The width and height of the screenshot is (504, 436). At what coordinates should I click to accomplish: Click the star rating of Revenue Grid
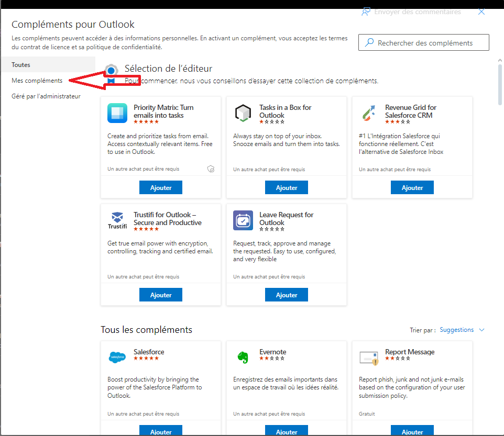[x=398, y=121]
